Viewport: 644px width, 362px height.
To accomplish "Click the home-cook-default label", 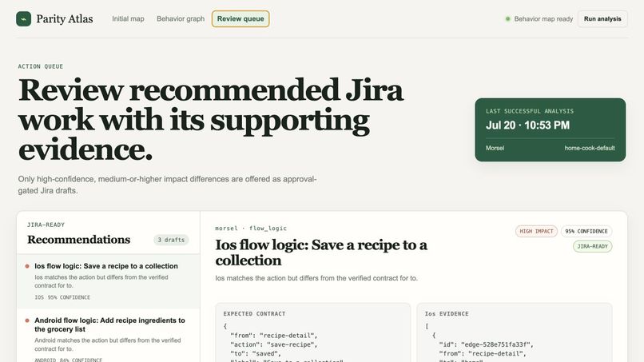I will [590, 148].
